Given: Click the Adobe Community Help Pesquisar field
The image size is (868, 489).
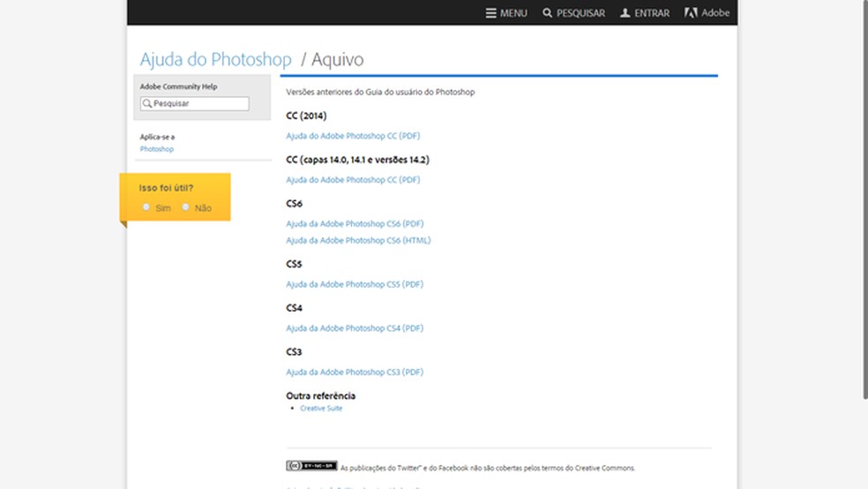Looking at the screenshot, I should coord(194,103).
